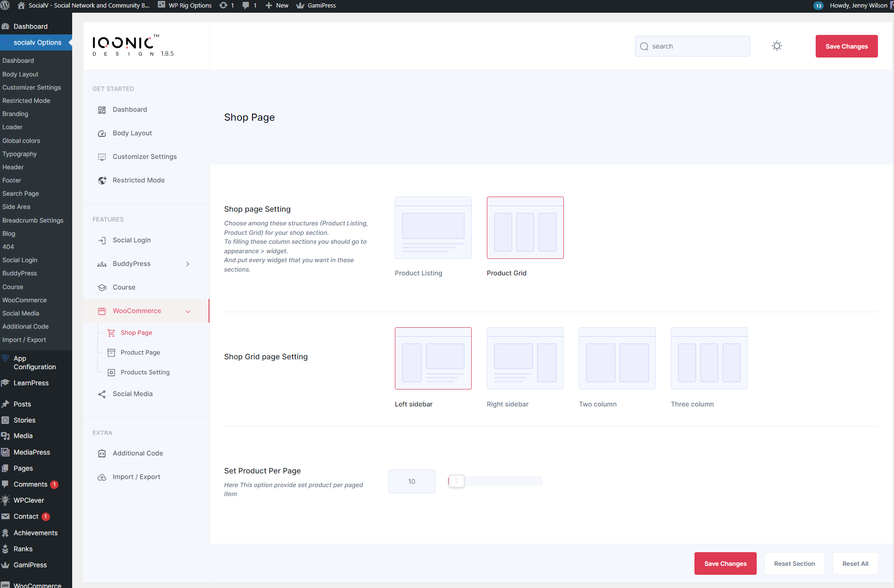Open Shop Page submenu item

tap(136, 333)
